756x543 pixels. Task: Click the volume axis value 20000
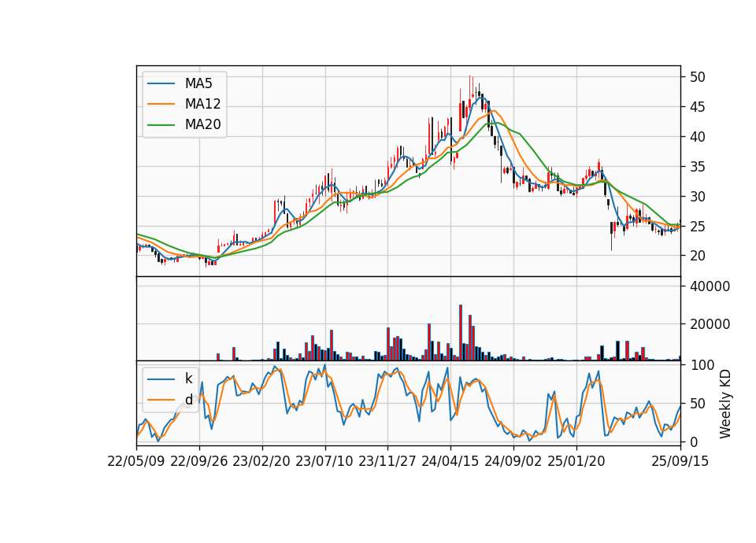click(x=710, y=324)
